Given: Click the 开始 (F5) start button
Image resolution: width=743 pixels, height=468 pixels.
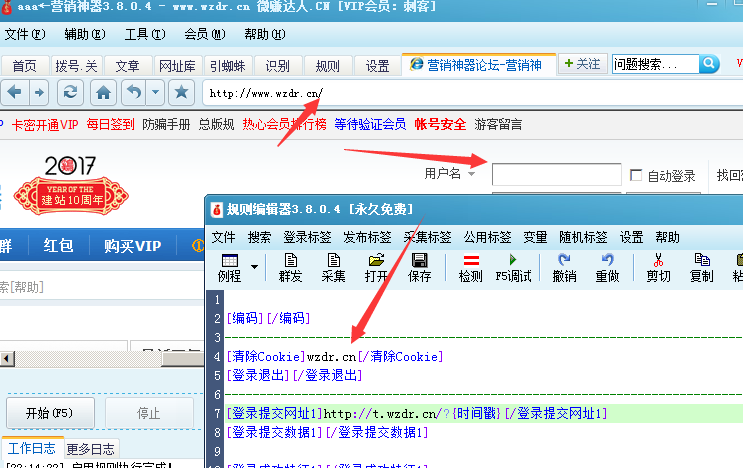Looking at the screenshot, I should pos(50,413).
